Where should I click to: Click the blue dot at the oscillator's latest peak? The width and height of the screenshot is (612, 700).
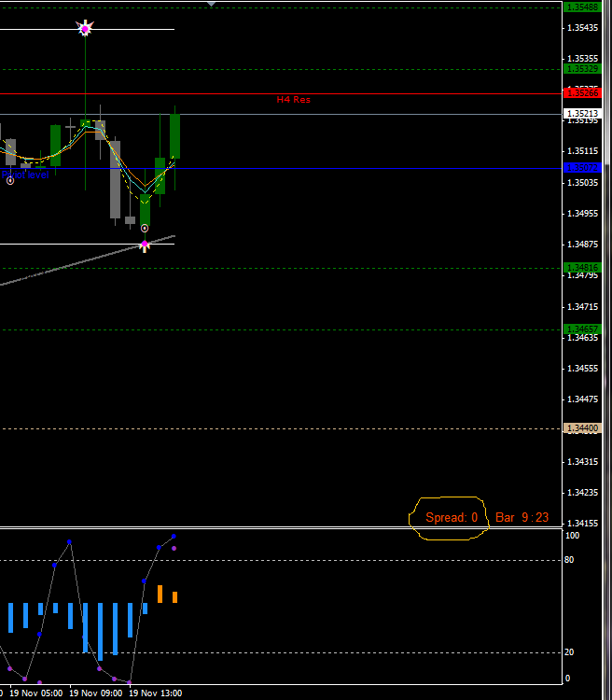174,537
